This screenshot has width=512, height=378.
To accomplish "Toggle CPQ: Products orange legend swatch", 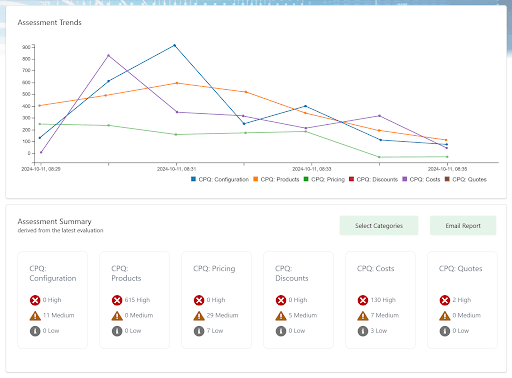I will point(256,179).
